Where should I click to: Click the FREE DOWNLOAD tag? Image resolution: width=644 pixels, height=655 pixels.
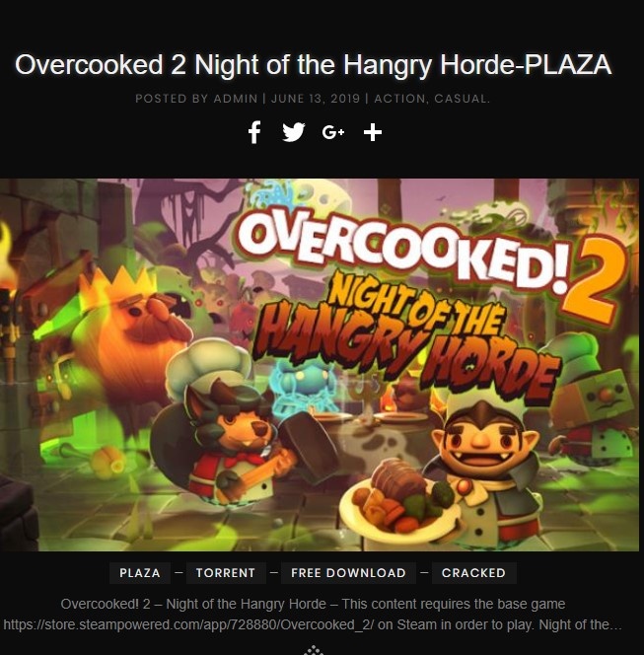[348, 573]
